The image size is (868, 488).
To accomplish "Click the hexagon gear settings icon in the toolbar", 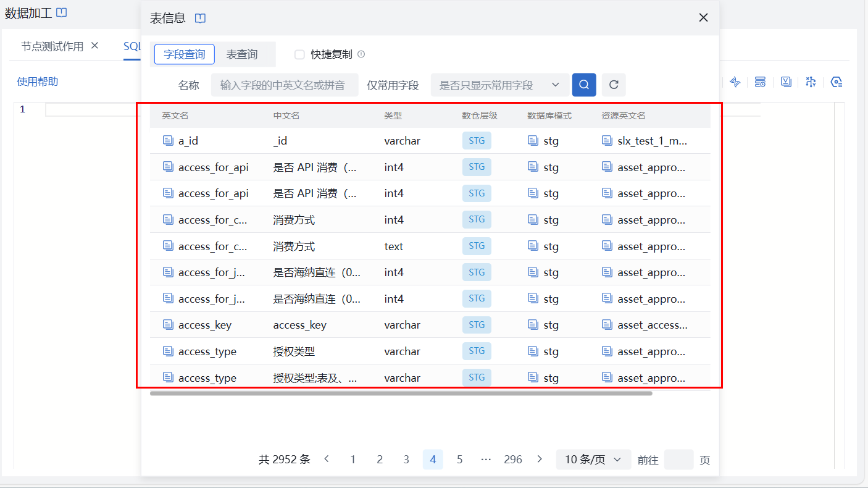I will click(837, 82).
